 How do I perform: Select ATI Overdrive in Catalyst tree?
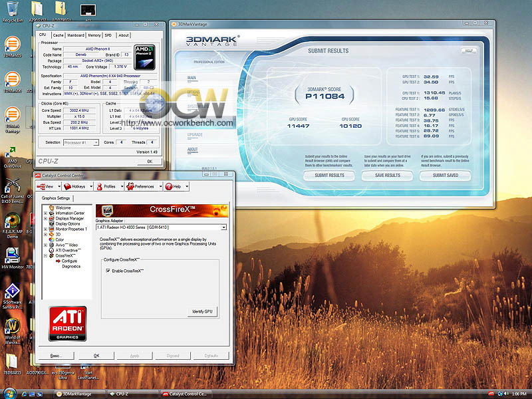[x=68, y=251]
